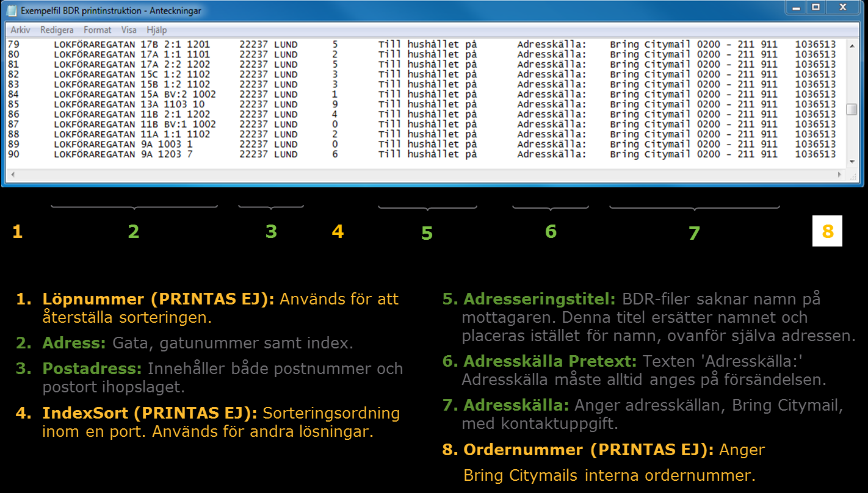Image resolution: width=868 pixels, height=493 pixels.
Task: Click address LOKFÖRAREGATAN 11B 2:1 1202
Action: click(x=132, y=114)
